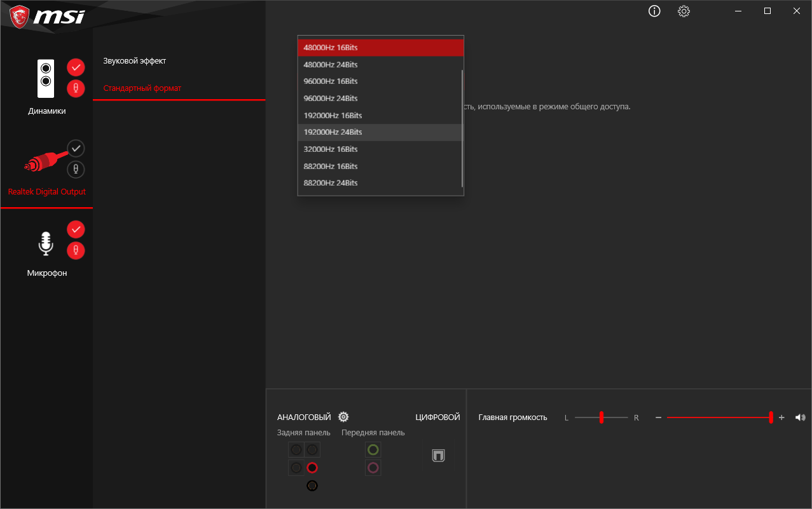Screen dimensions: 812x509
Task: Click the Передняя панель label
Action: pos(373,433)
